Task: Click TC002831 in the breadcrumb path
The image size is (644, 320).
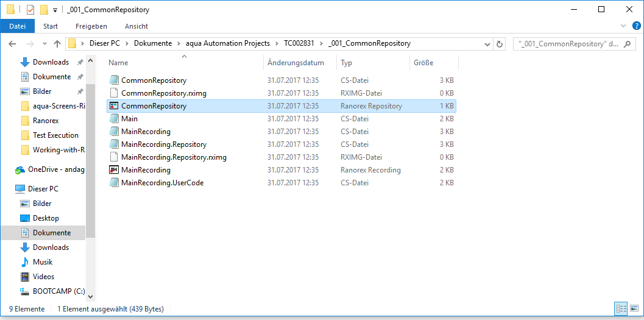Action: (x=299, y=43)
